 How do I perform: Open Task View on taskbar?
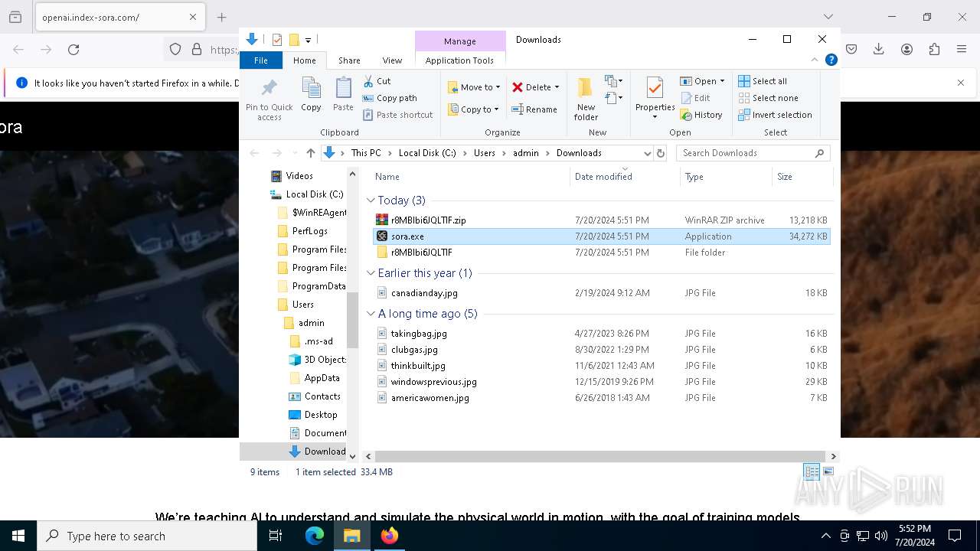pos(276,536)
